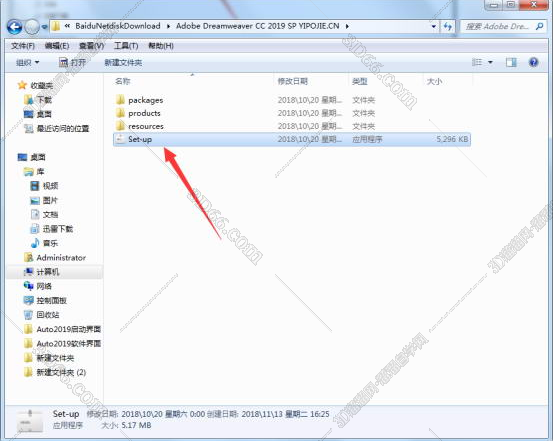Click the products folder icon
The image size is (553, 441).
(x=120, y=113)
